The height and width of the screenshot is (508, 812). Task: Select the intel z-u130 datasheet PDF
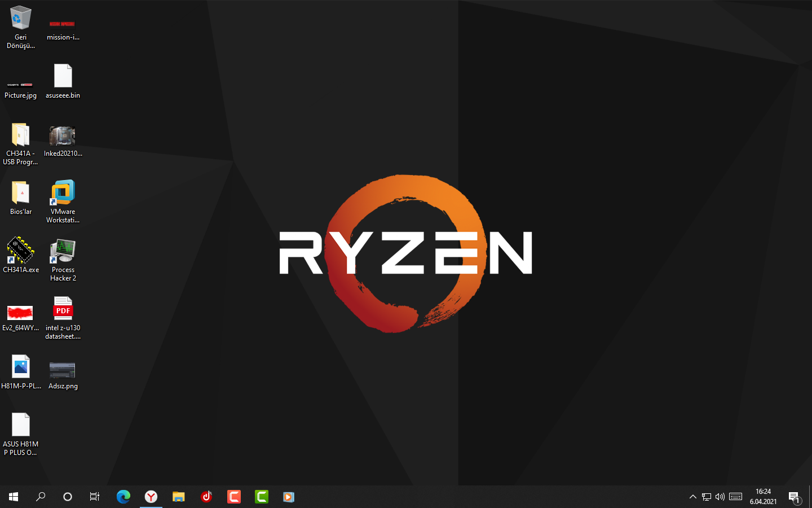[x=63, y=318]
